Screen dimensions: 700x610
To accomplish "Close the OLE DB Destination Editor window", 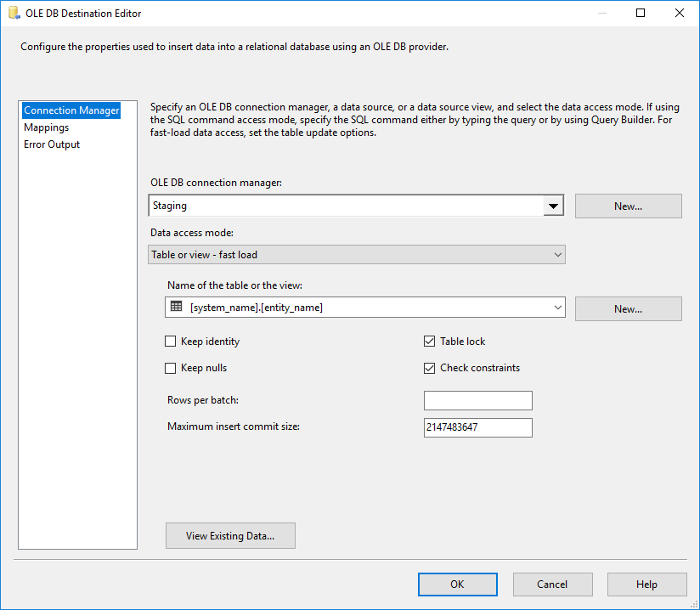I will 680,13.
